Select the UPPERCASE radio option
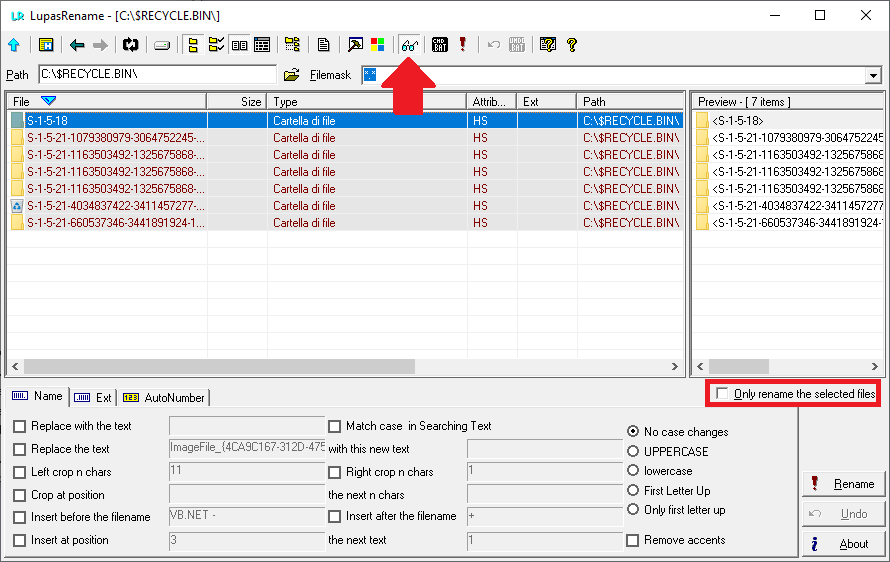 tap(633, 451)
